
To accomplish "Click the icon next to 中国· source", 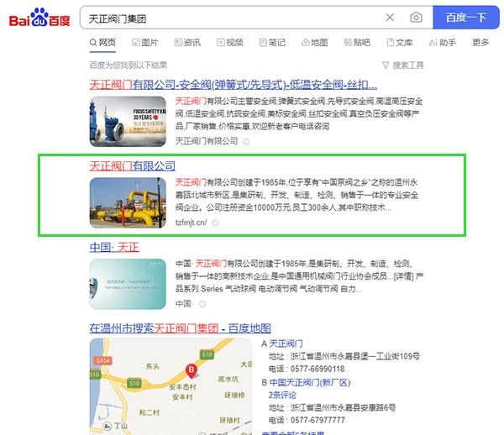I will coord(202,304).
